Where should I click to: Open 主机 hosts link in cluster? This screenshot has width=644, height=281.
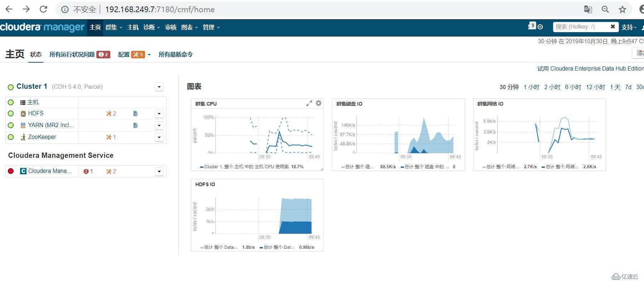33,102
